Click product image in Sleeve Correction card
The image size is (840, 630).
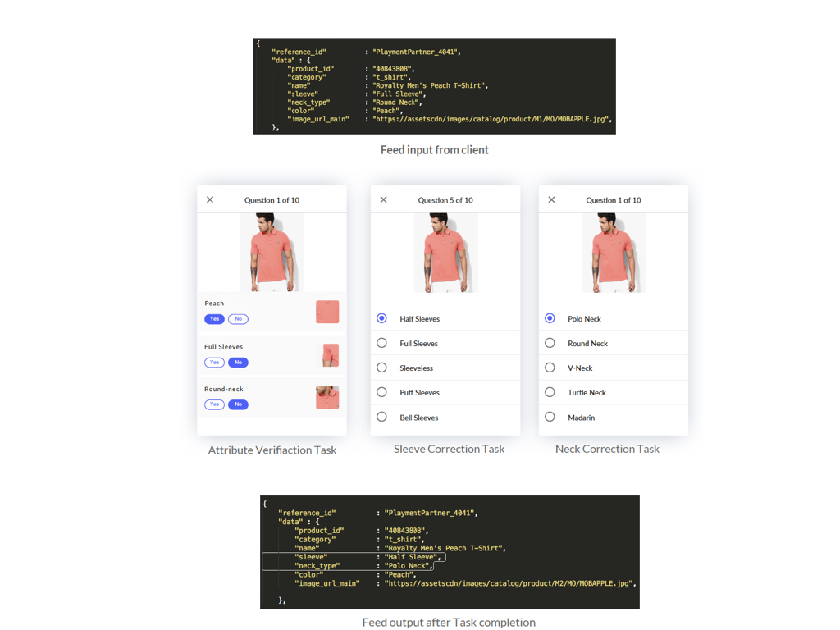445,253
